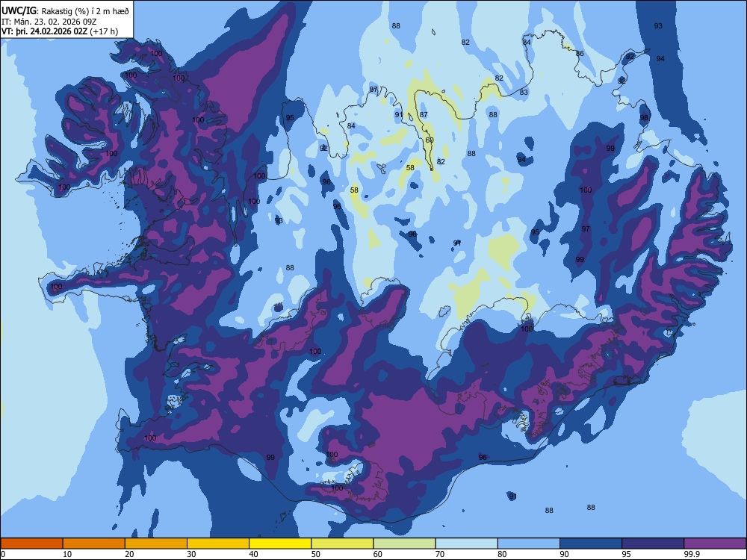Viewport: 747px width, 560px height.
Task: Pick the pale green 60–70 legend swatch
Action: pos(404,544)
